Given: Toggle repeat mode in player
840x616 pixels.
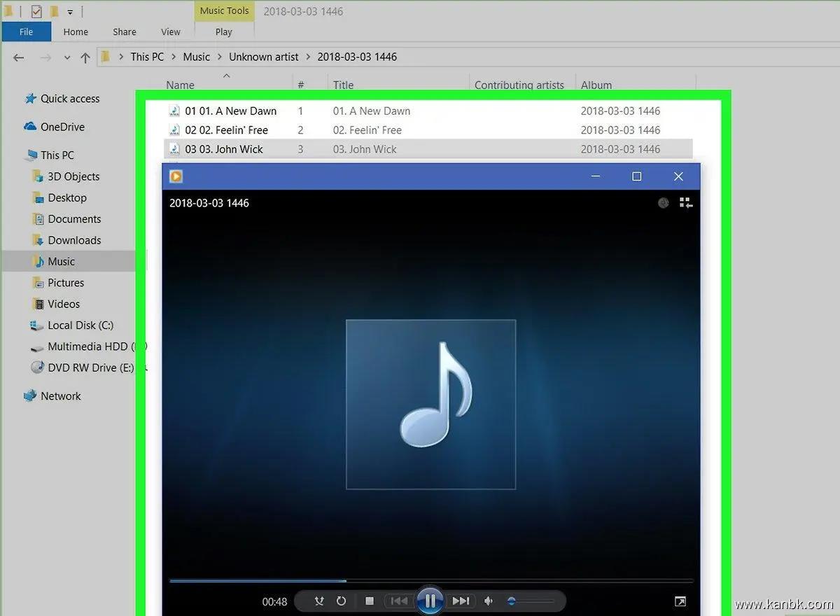Looking at the screenshot, I should pos(342,601).
